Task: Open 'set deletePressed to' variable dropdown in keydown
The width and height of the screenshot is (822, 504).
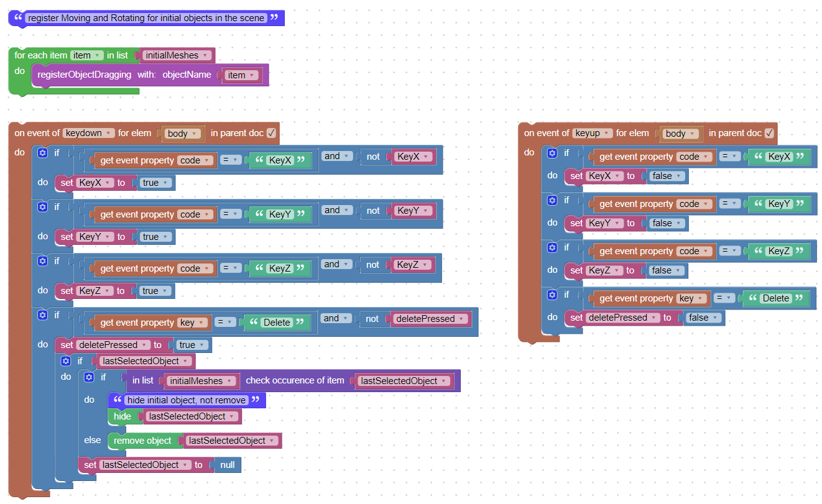Action: [x=114, y=345]
